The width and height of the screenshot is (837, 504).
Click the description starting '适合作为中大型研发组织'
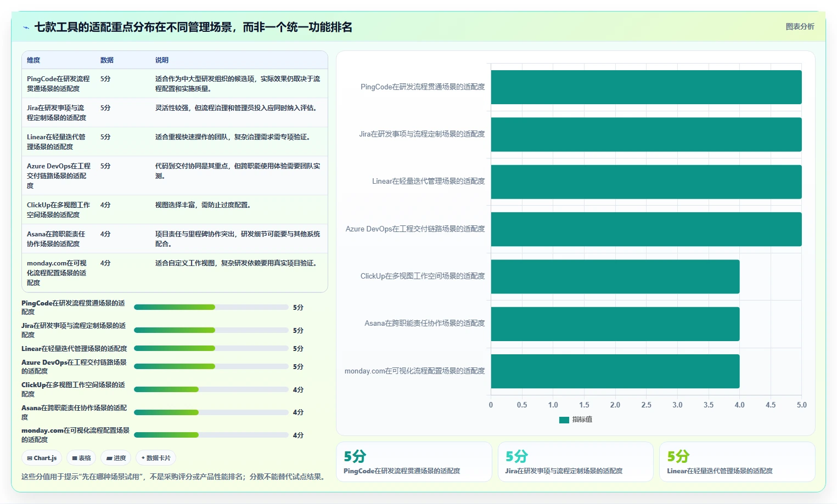coord(238,83)
